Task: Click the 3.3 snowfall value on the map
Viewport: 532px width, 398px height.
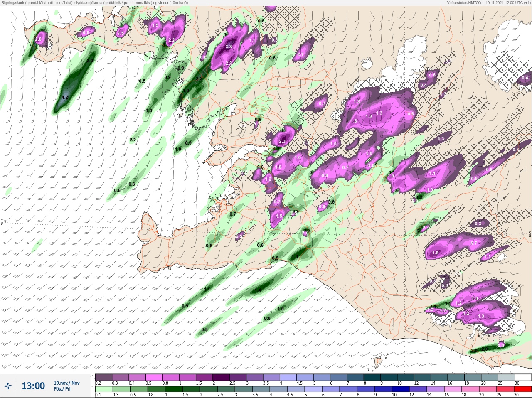Action: click(228, 47)
